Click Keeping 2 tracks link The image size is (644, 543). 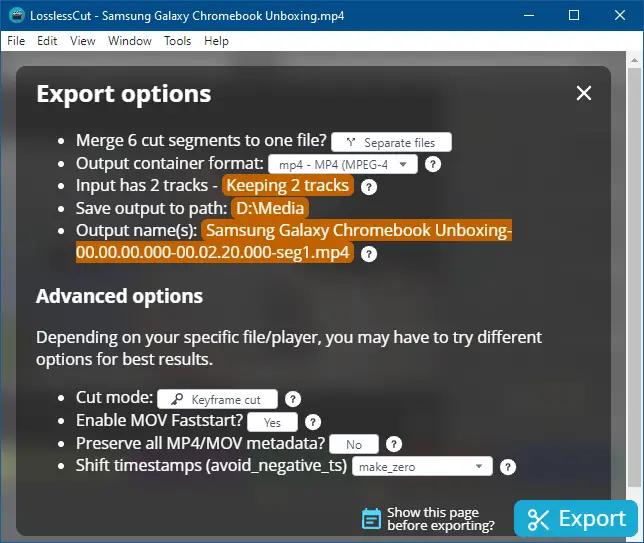[x=288, y=185]
